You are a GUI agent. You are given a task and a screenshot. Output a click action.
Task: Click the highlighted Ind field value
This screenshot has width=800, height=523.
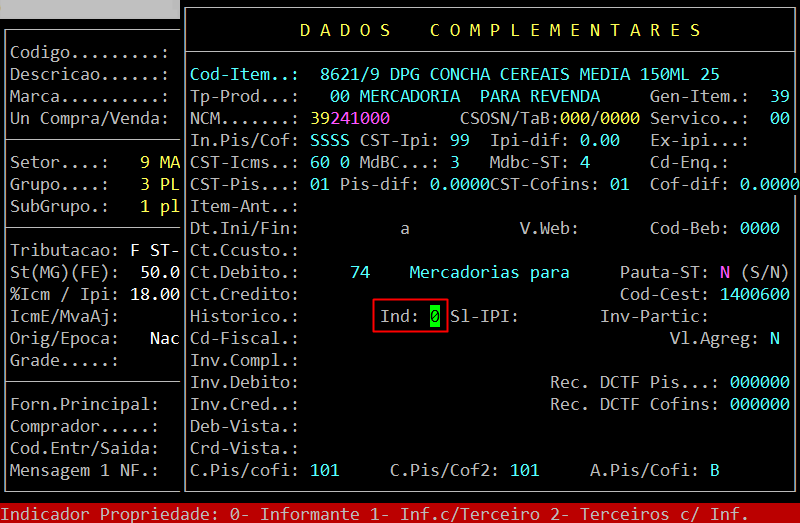(435, 317)
